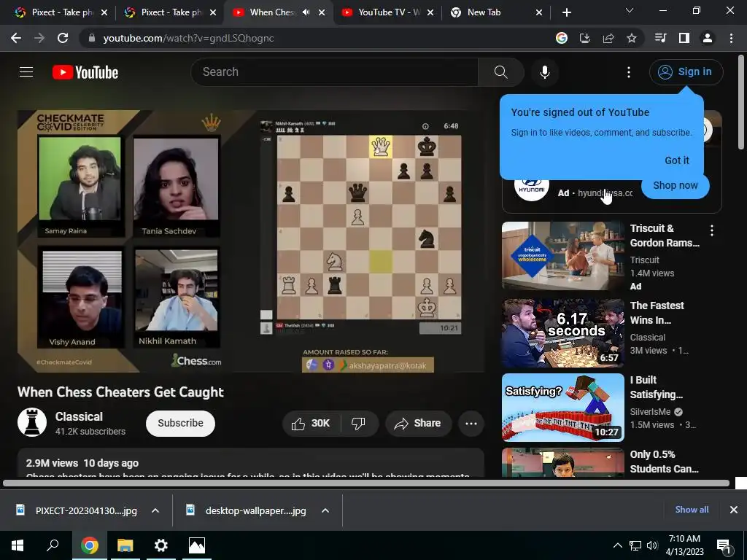Switch to YouTube TV tab
This screenshot has height=560, width=747.
pyautogui.click(x=388, y=12)
